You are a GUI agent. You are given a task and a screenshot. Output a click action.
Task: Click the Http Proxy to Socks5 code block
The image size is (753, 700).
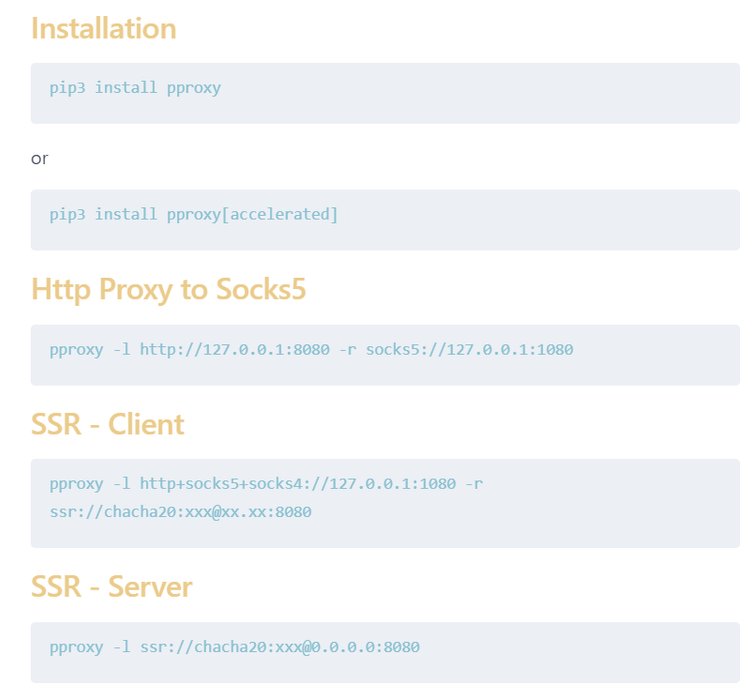coord(385,354)
